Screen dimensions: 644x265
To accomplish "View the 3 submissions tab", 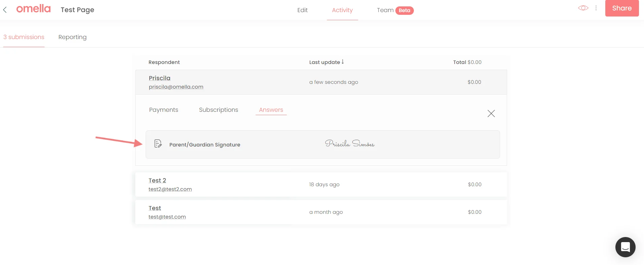I will (24, 37).
